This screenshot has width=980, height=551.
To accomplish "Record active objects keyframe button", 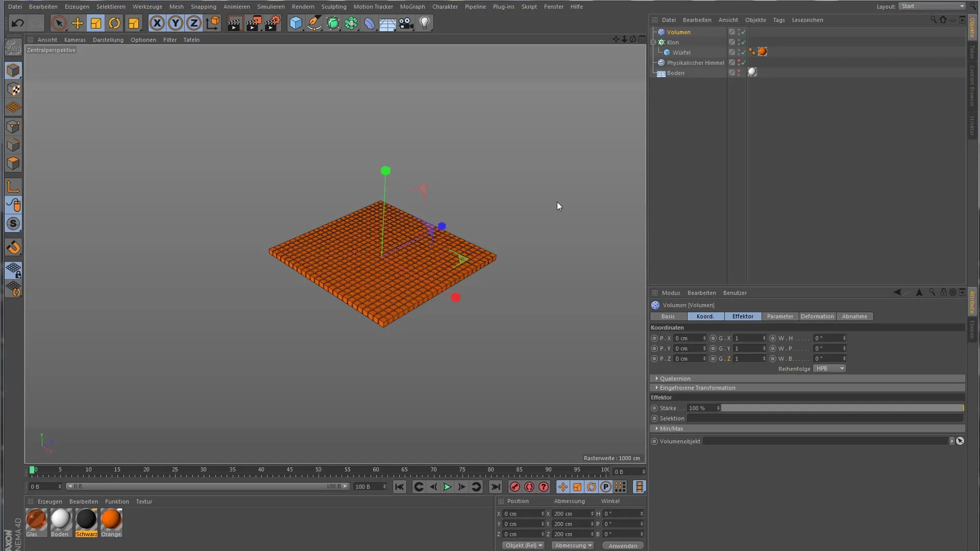I will pos(514,487).
